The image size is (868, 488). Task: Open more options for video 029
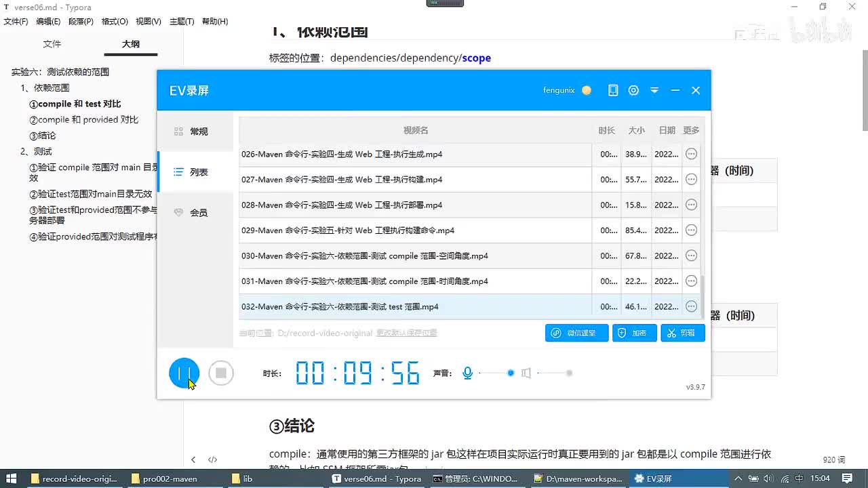click(x=691, y=230)
